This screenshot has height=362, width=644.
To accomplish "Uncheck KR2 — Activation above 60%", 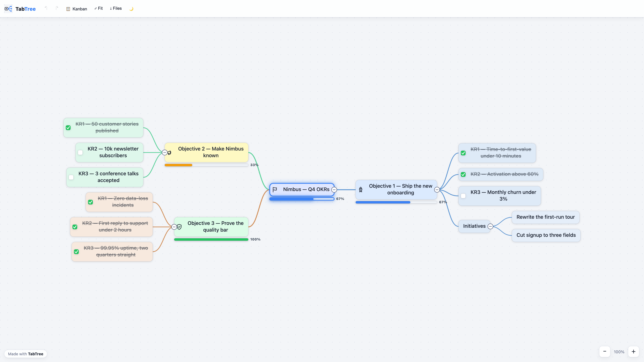I will click(463, 174).
